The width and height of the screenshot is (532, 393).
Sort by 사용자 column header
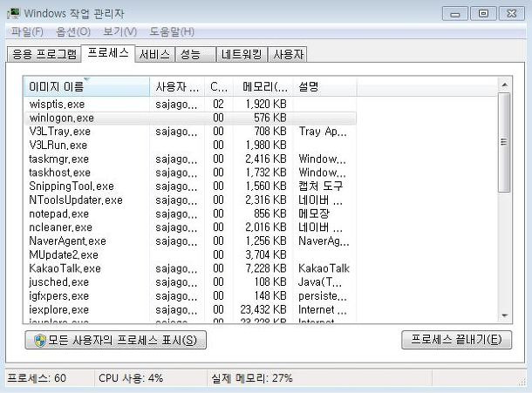[177, 87]
